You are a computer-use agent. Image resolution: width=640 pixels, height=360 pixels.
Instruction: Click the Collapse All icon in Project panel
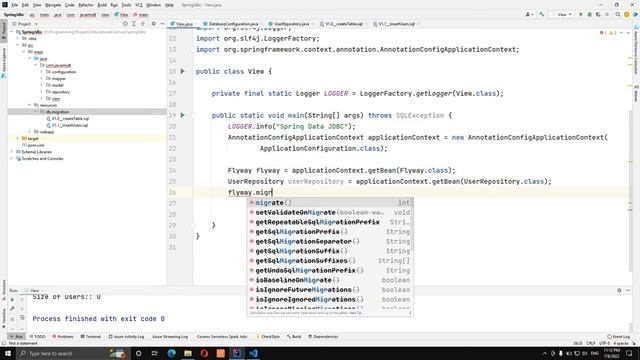coord(143,24)
